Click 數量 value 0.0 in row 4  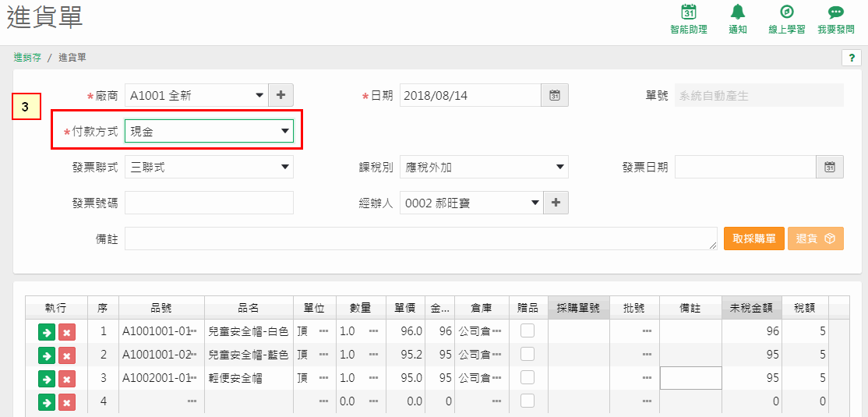pos(347,401)
